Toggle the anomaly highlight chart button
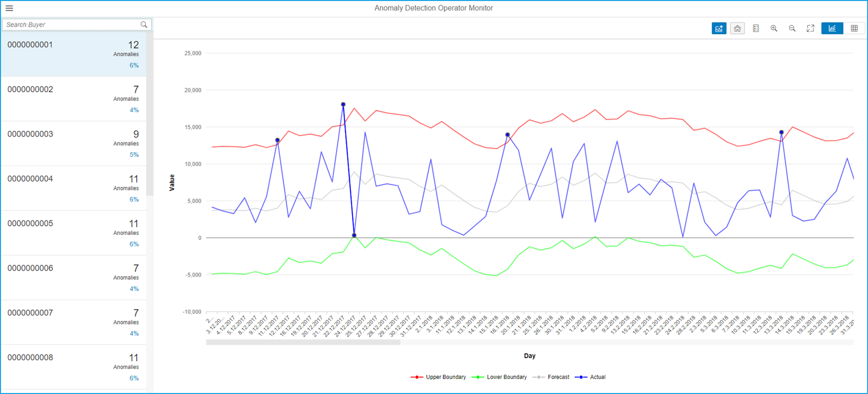The image size is (868, 394). 718,28
